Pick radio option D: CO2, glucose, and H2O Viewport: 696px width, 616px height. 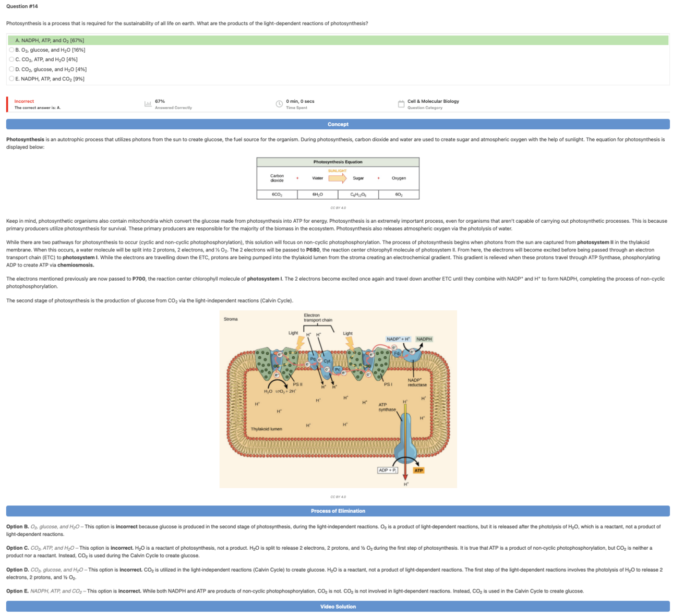[x=11, y=69]
